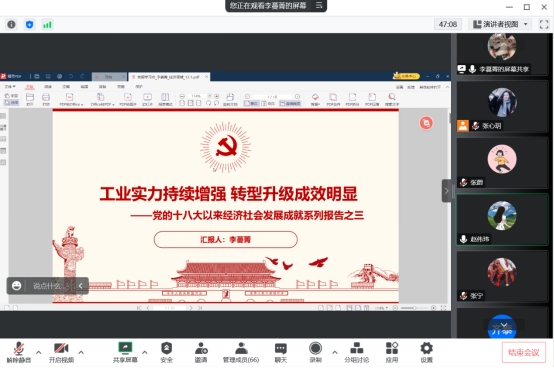This screenshot has width=554, height=368.
Task: Unmute with 解除静音 microphone button
Action: tap(19, 352)
